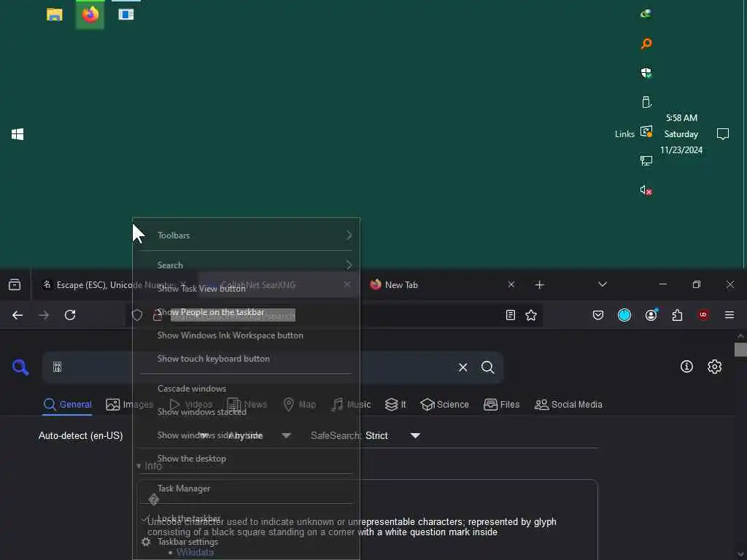Image resolution: width=747 pixels, height=560 pixels.
Task: Clear the search query with X
Action: tap(462, 367)
